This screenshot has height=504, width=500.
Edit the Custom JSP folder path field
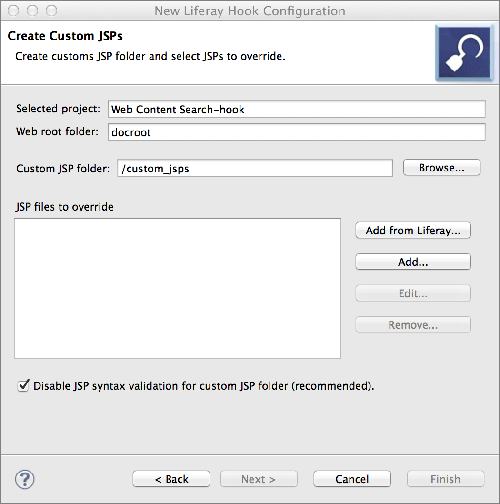click(x=255, y=168)
